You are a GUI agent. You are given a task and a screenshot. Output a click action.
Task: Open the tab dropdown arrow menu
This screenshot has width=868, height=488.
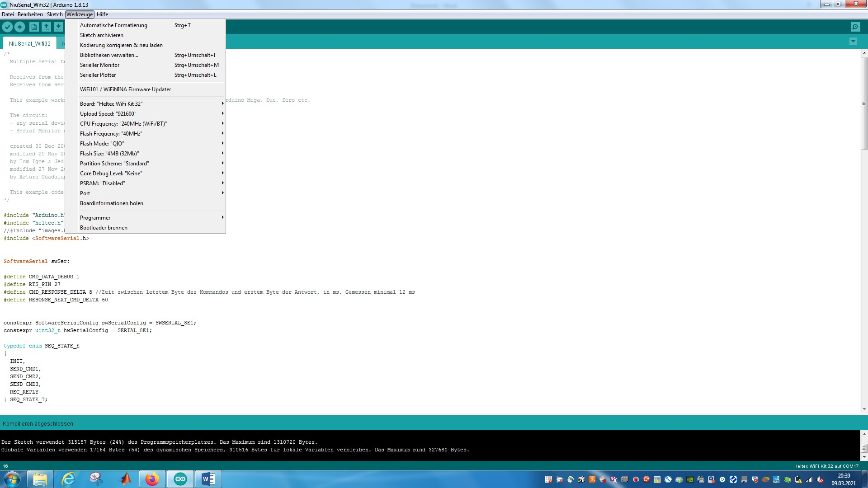[853, 42]
